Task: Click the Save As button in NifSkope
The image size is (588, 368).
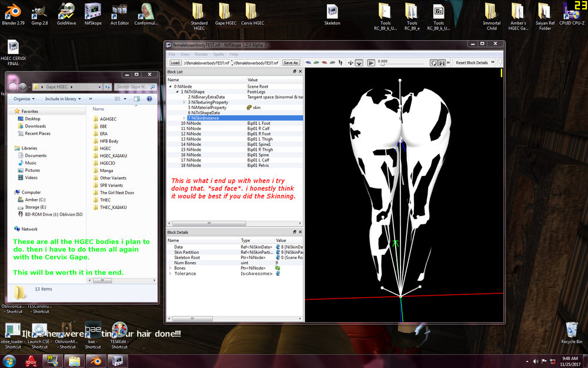Action: coord(290,63)
